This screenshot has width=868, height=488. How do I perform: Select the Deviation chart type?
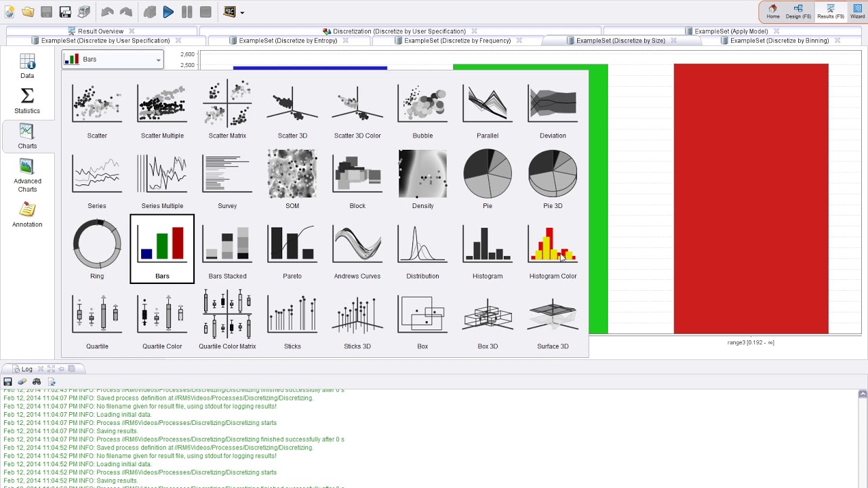[553, 109]
